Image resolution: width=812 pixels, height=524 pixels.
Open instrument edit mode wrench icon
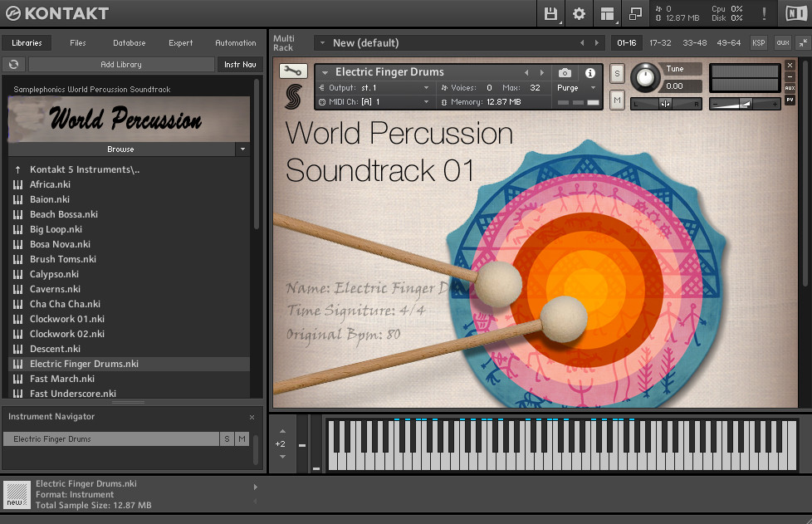pos(293,71)
